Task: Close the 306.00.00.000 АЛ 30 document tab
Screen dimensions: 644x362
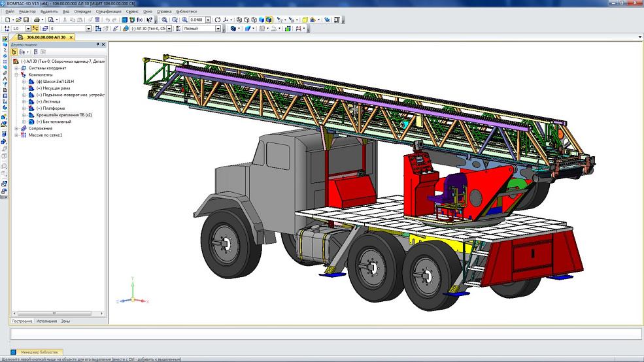Action: (x=71, y=37)
